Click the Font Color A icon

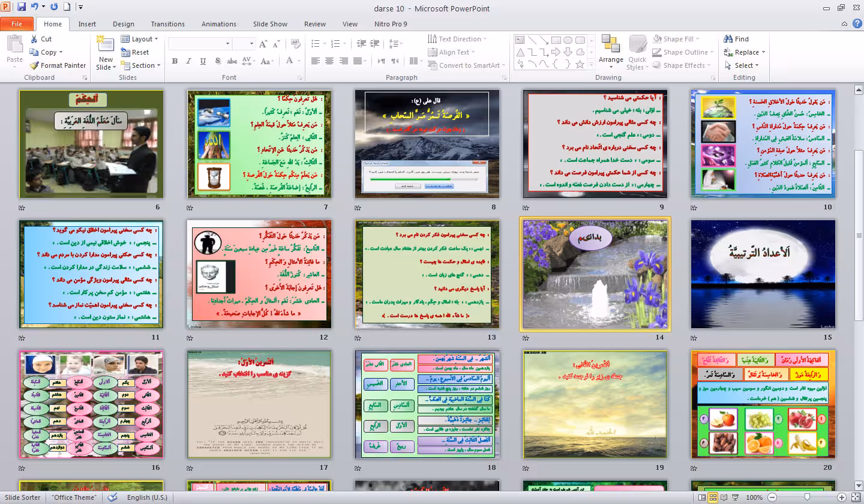pyautogui.click(x=289, y=61)
